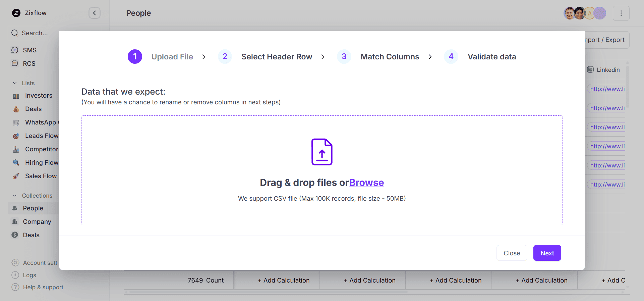Click the first user avatar
Image resolution: width=644 pixels, height=301 pixels.
tap(570, 13)
